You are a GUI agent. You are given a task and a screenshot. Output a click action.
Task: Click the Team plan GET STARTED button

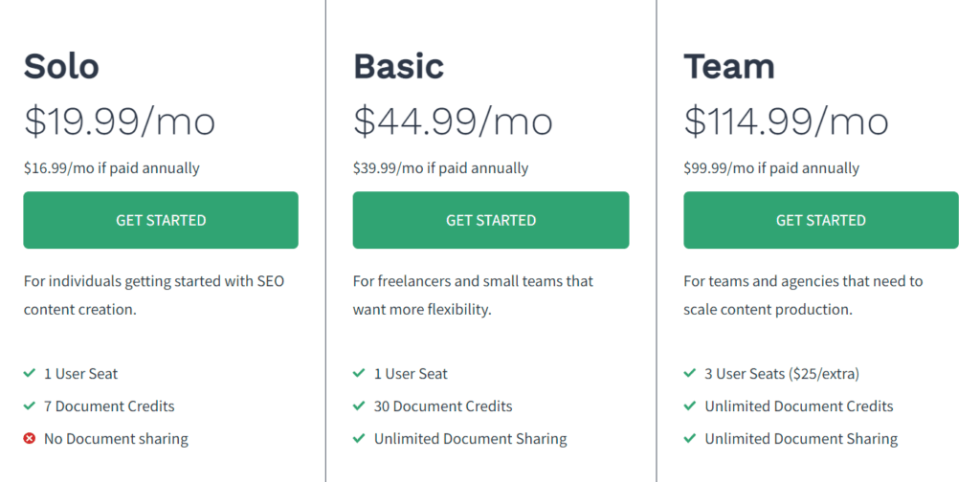820,220
